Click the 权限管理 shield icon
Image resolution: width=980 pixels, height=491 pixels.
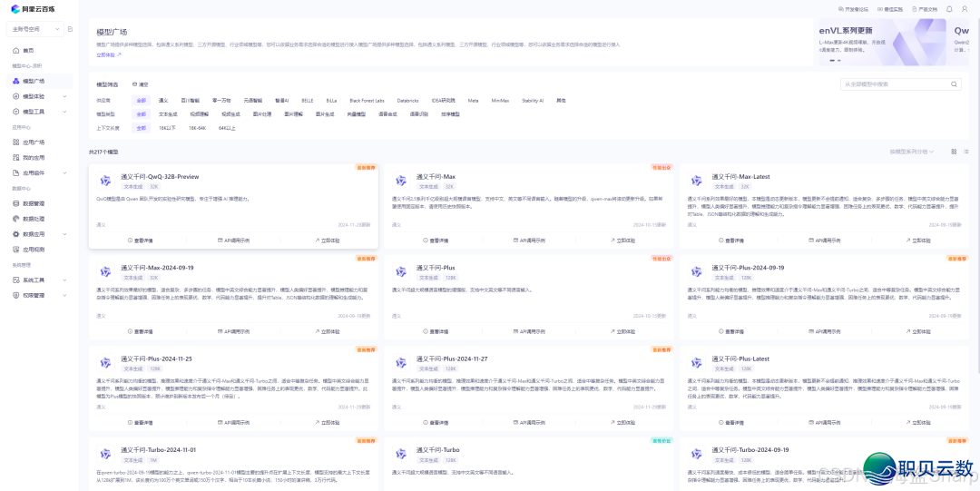click(16, 295)
